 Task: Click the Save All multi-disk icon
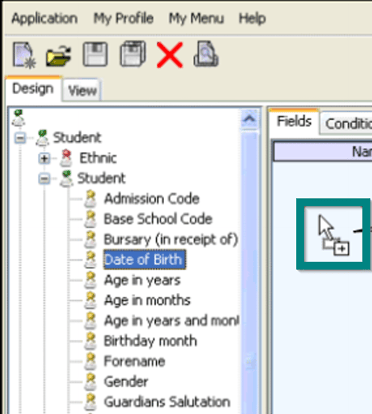[133, 54]
